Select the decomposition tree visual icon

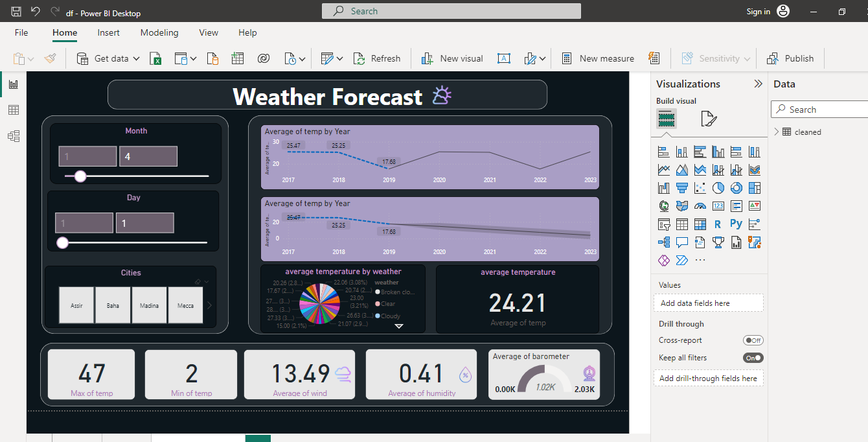[665, 242]
